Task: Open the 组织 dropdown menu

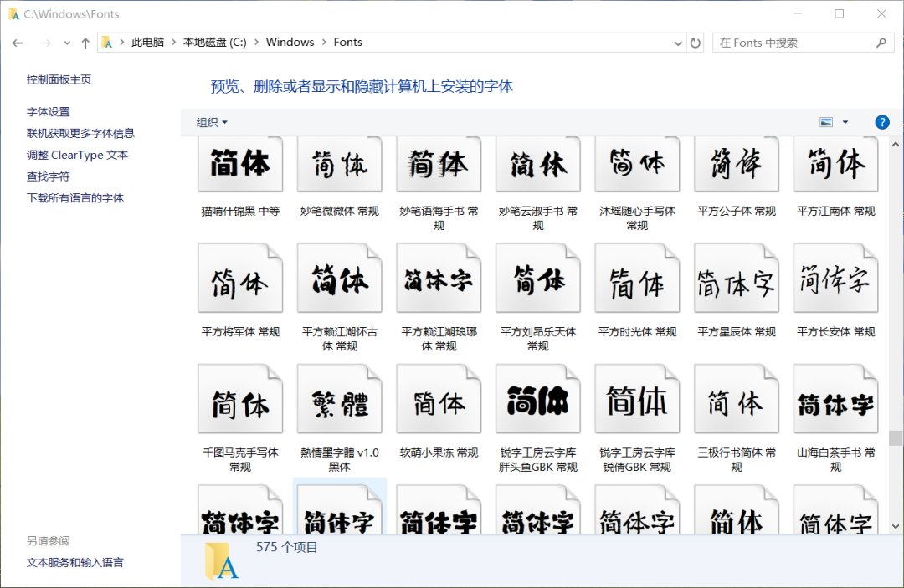Action: [x=212, y=122]
